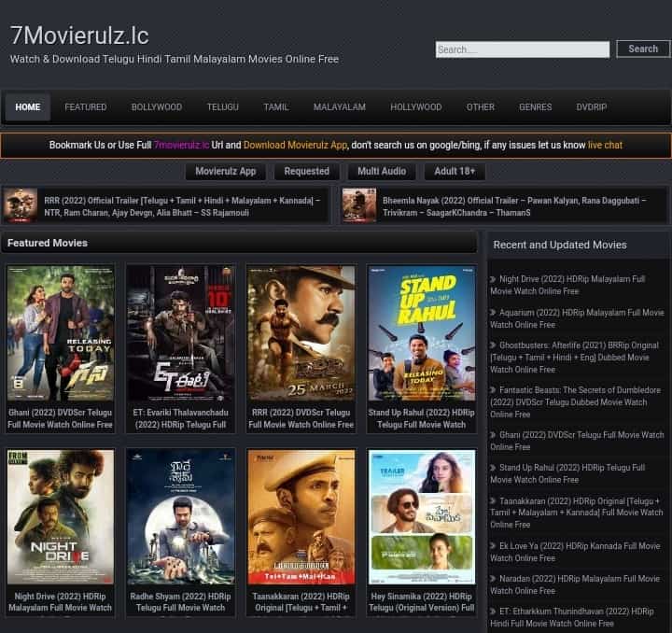The image size is (672, 633).
Task: Click the Search text field
Action: pos(523,49)
